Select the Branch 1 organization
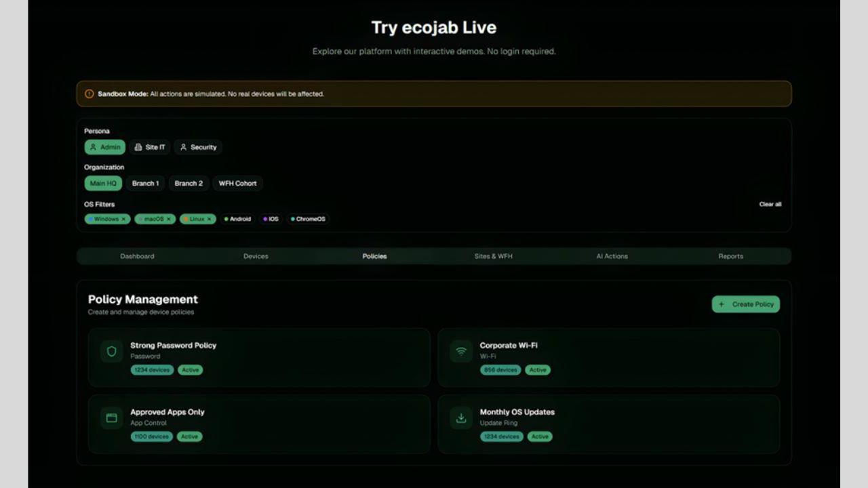The image size is (868, 488). point(145,183)
